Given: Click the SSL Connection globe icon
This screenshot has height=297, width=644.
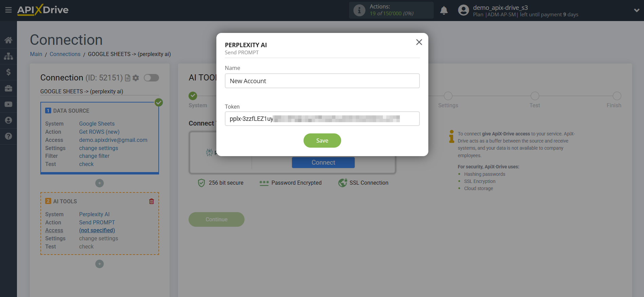Looking at the screenshot, I should coord(343,183).
